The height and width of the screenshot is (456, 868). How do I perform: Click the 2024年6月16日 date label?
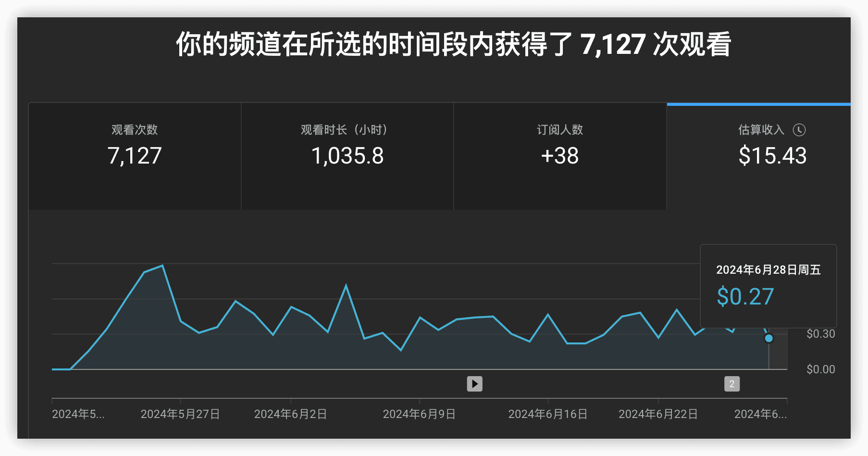coord(548,414)
